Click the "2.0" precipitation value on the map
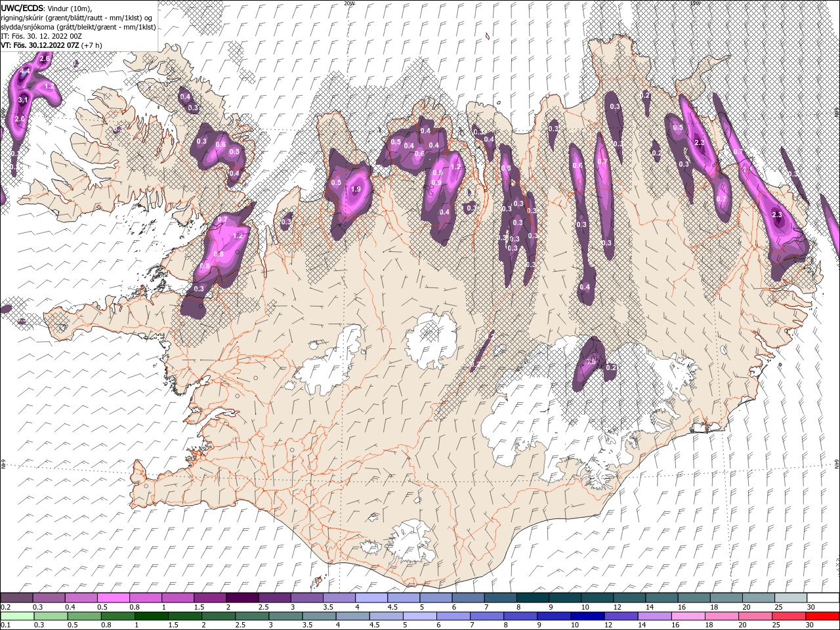Screen dimensions: 840x630 coord(20,119)
